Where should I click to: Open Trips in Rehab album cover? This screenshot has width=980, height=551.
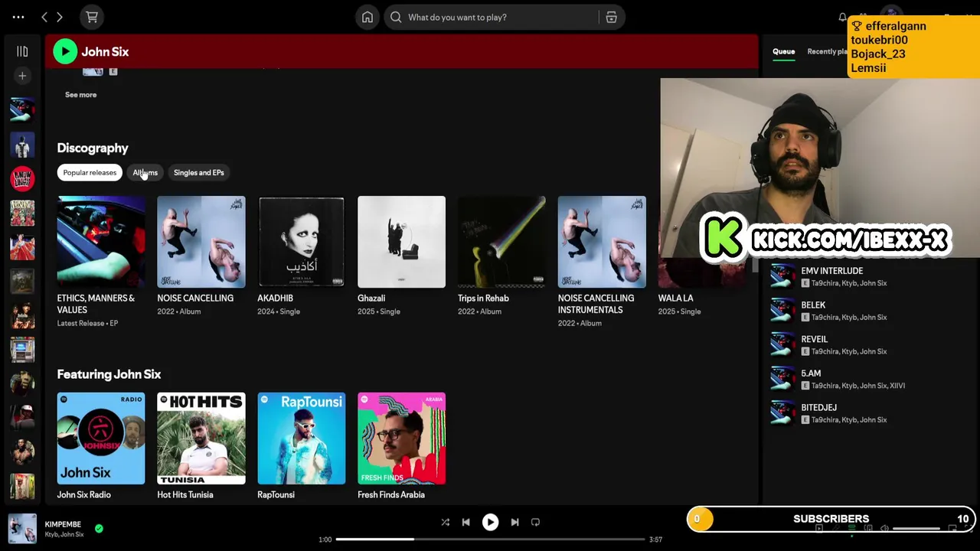point(501,242)
